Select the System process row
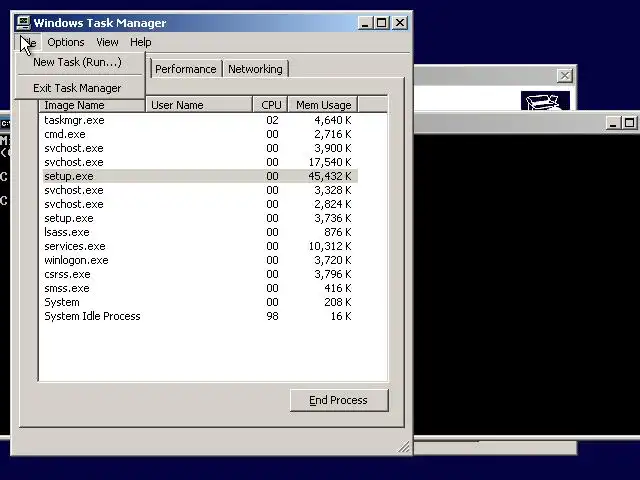 (x=200, y=302)
